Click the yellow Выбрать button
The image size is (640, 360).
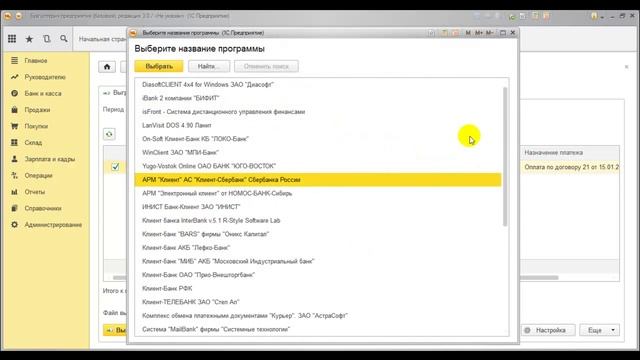coord(159,66)
